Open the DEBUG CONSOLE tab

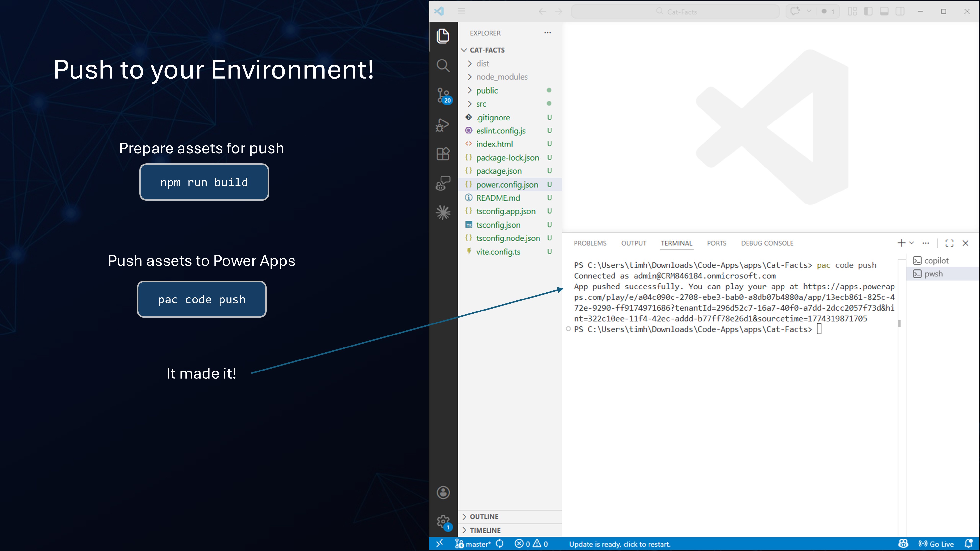(x=767, y=243)
